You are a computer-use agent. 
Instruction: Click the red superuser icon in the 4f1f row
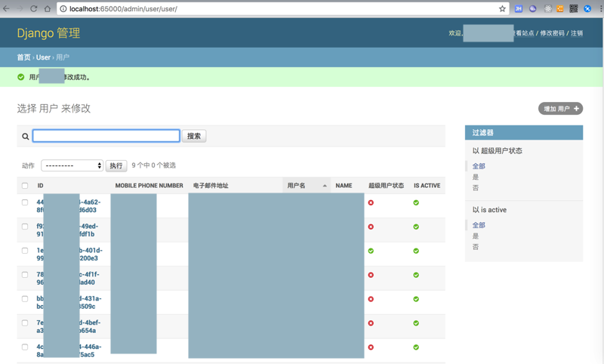tap(371, 275)
